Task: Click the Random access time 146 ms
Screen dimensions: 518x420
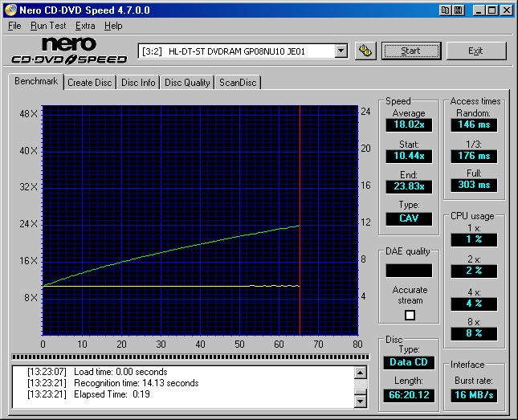Action: tap(474, 124)
